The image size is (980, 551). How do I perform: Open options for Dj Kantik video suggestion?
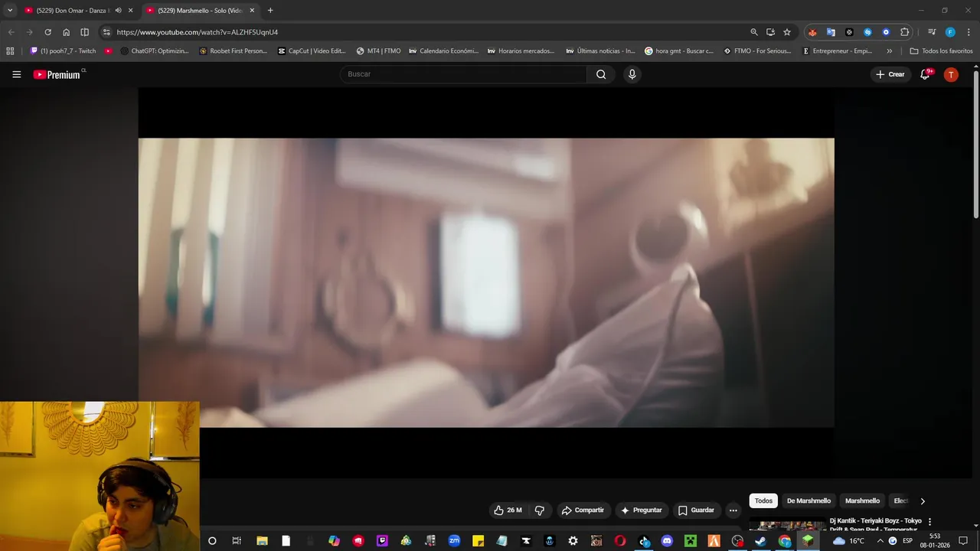(x=930, y=522)
